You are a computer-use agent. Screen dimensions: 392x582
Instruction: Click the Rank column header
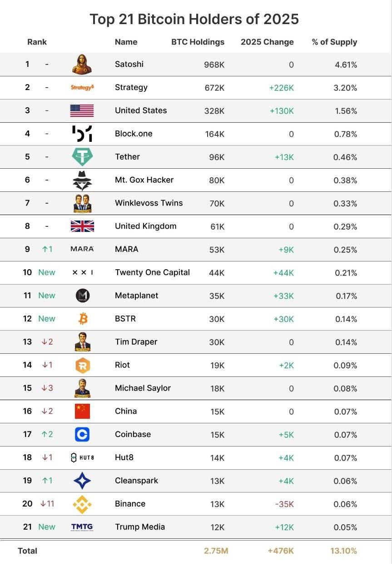(37, 42)
